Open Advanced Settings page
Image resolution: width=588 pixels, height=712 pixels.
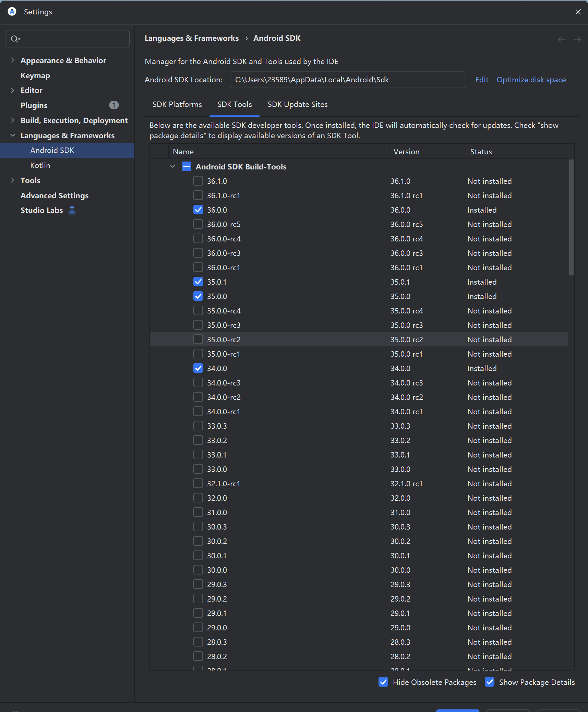(x=55, y=195)
